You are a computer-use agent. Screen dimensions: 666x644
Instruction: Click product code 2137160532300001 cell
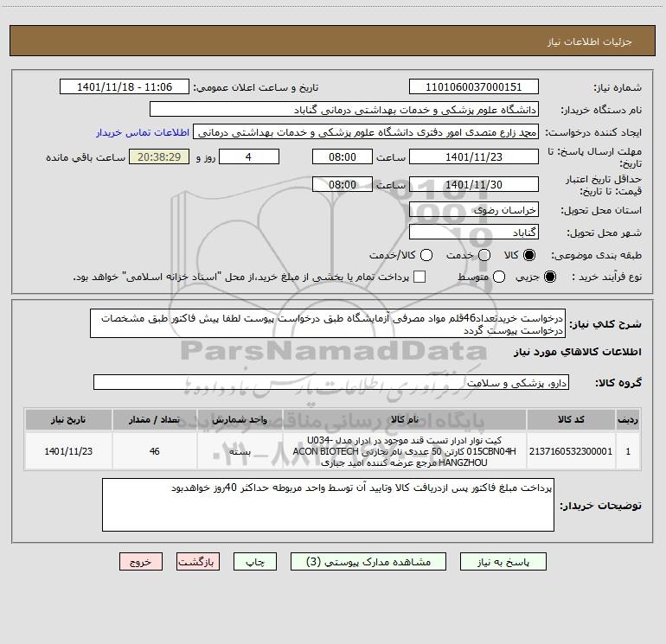(x=571, y=451)
